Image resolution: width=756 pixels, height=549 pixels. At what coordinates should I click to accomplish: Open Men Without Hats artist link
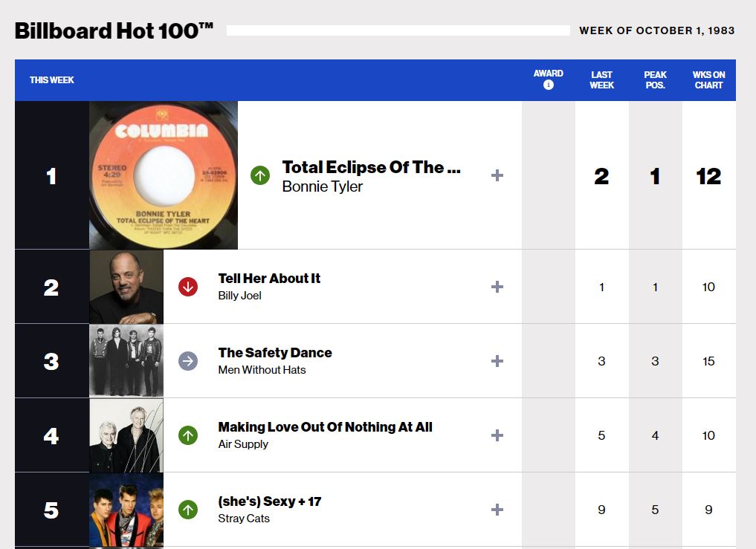(x=262, y=370)
